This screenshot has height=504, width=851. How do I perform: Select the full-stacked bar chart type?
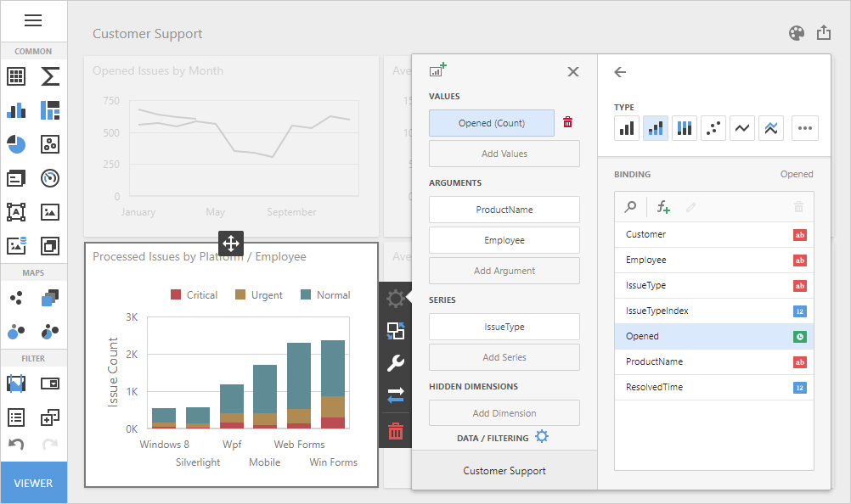pos(685,127)
